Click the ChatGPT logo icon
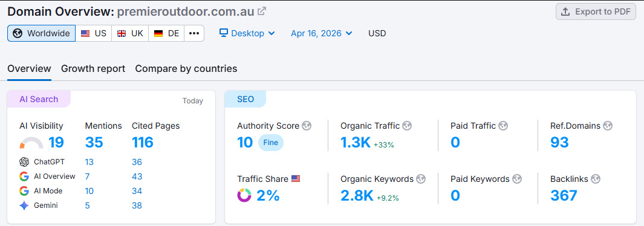 tap(24, 162)
